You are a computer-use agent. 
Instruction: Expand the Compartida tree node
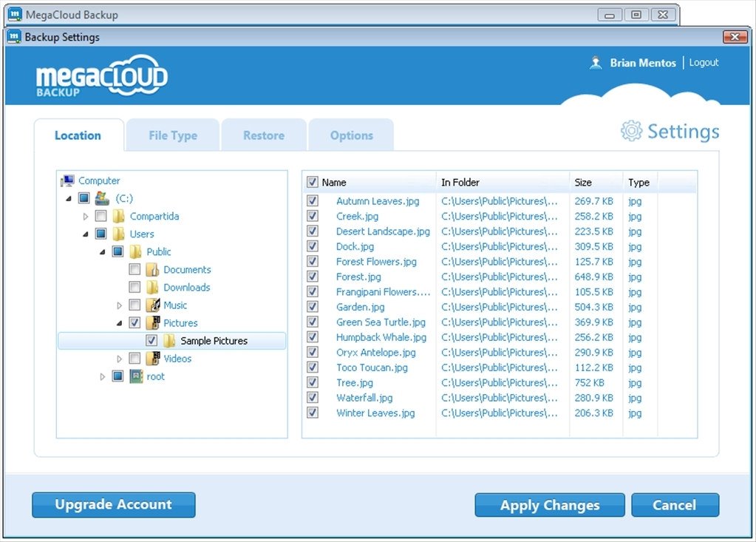[85, 217]
